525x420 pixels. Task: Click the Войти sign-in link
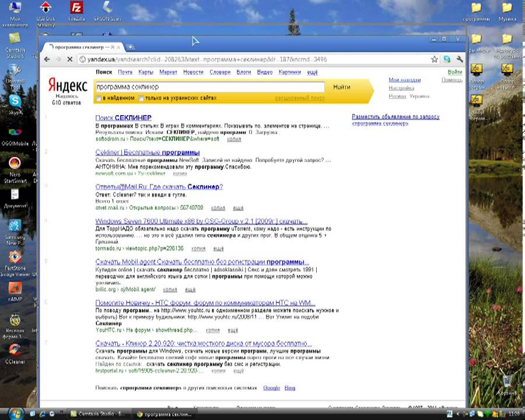(x=454, y=72)
